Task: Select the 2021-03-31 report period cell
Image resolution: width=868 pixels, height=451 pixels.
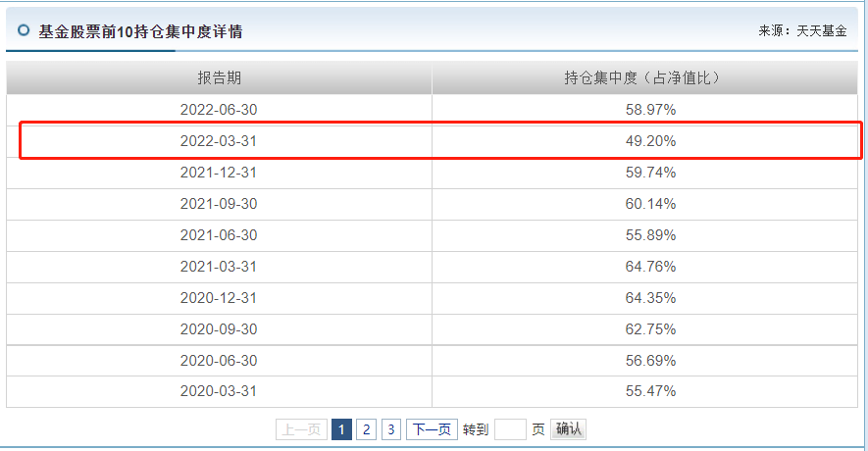Action: tap(219, 267)
